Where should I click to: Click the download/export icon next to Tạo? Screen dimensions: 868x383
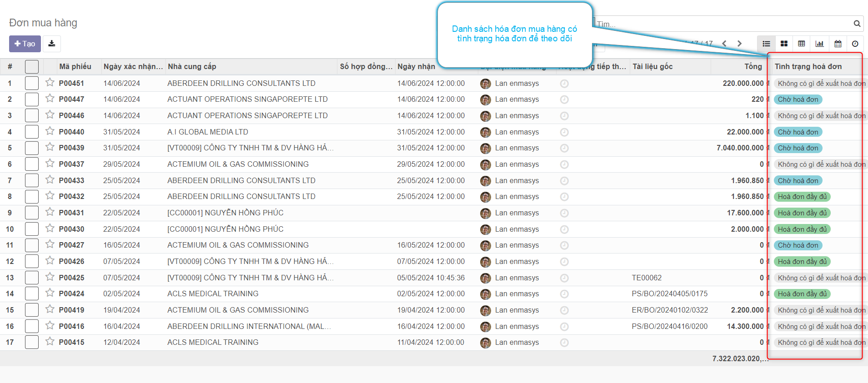pyautogui.click(x=52, y=44)
